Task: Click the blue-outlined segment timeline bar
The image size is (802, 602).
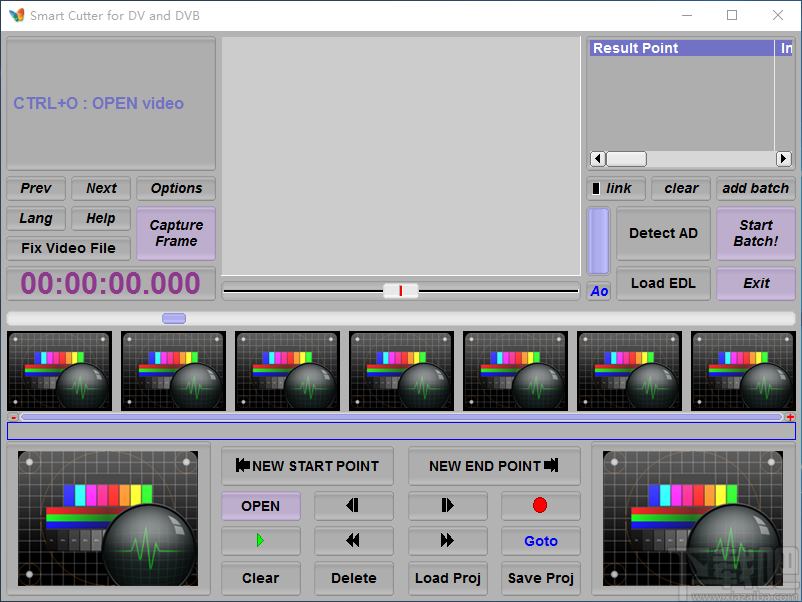Action: [402, 431]
